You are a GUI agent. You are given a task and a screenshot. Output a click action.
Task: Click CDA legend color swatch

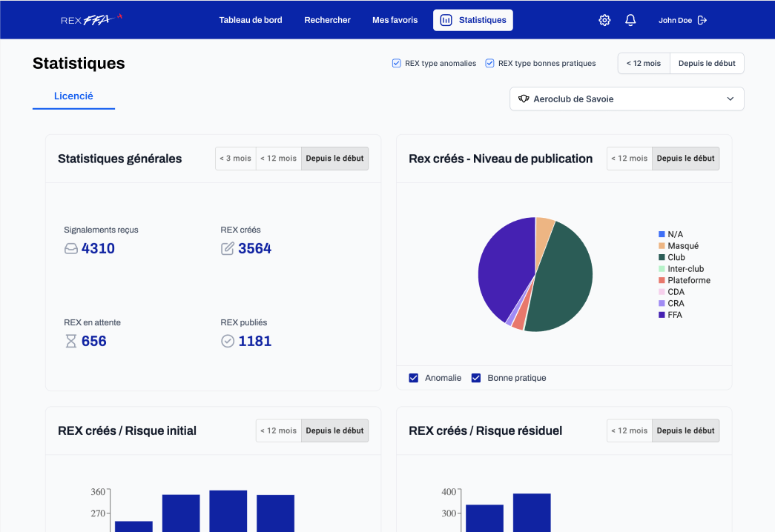coord(662,292)
